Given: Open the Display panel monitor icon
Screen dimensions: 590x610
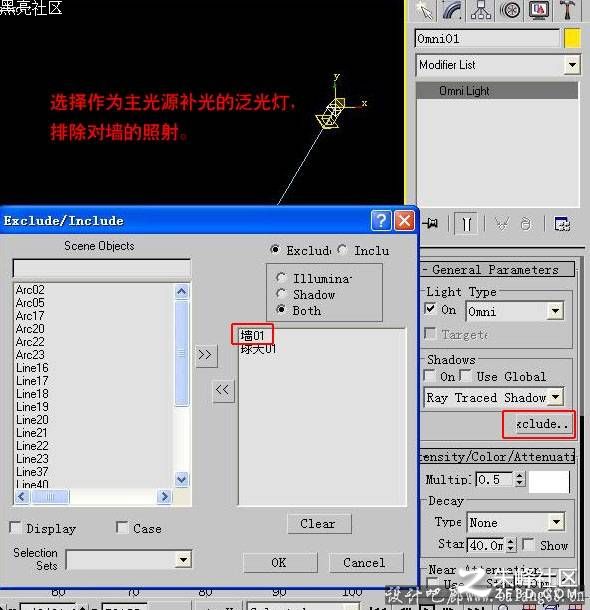Looking at the screenshot, I should pyautogui.click(x=539, y=9).
